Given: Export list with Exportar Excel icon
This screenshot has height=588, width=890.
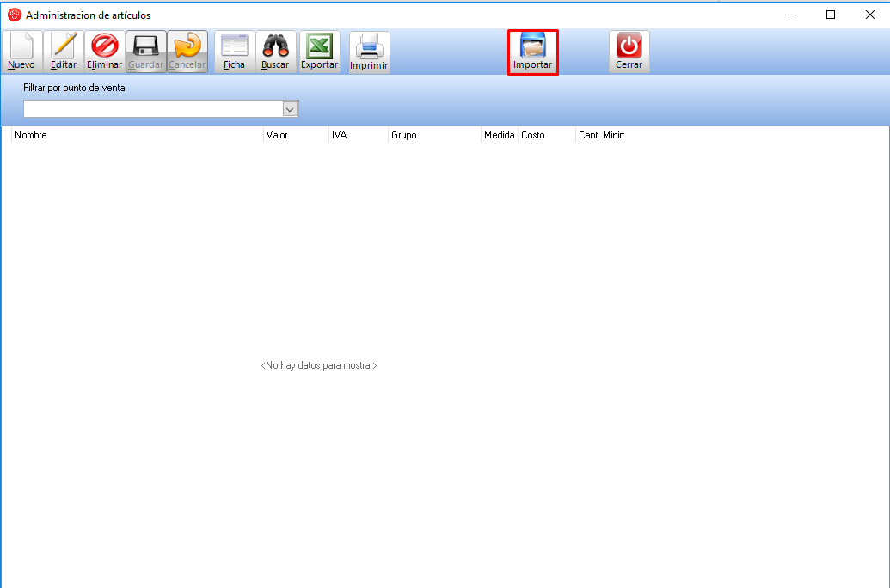Looking at the screenshot, I should 319,52.
